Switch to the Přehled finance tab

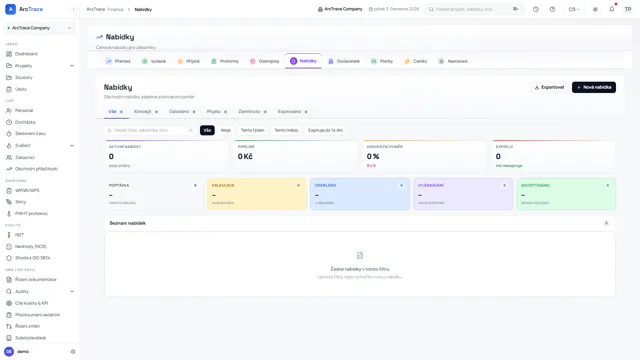[x=118, y=61]
